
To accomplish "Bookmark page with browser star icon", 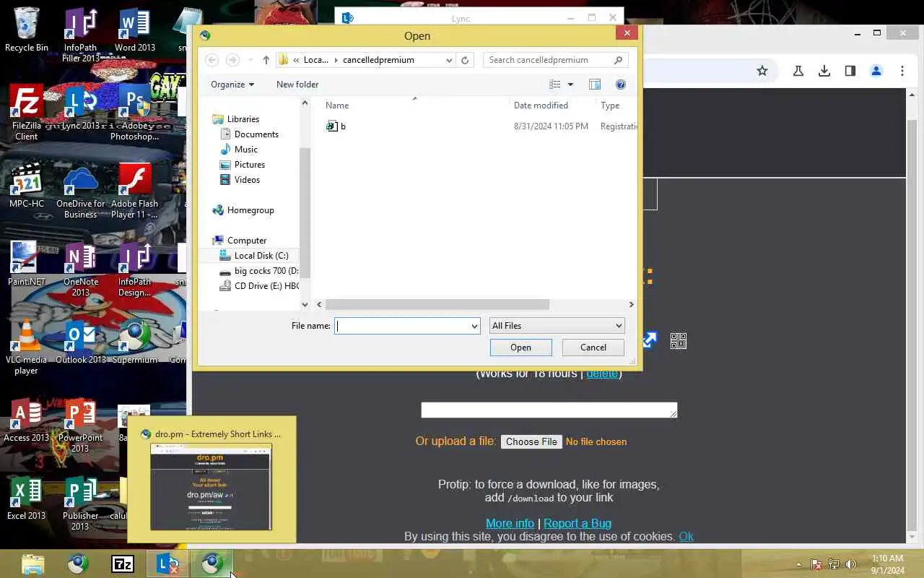I will pos(762,71).
